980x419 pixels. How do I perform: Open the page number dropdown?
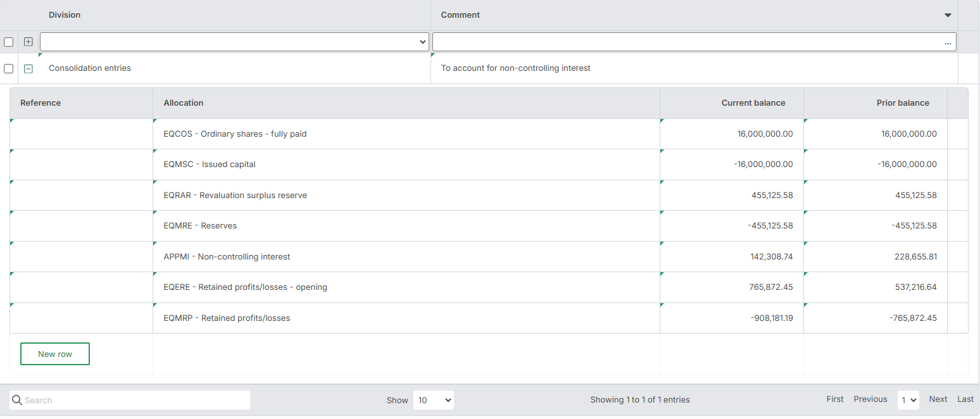coord(908,400)
